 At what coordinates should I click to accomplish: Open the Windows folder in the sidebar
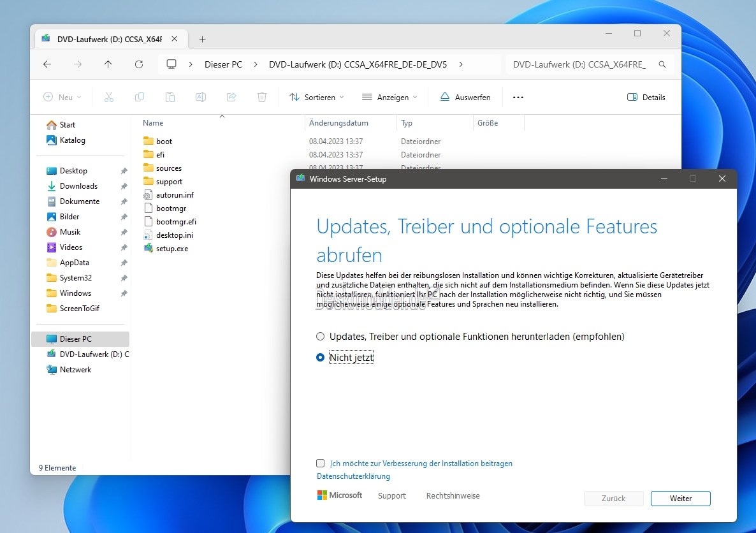click(68, 293)
